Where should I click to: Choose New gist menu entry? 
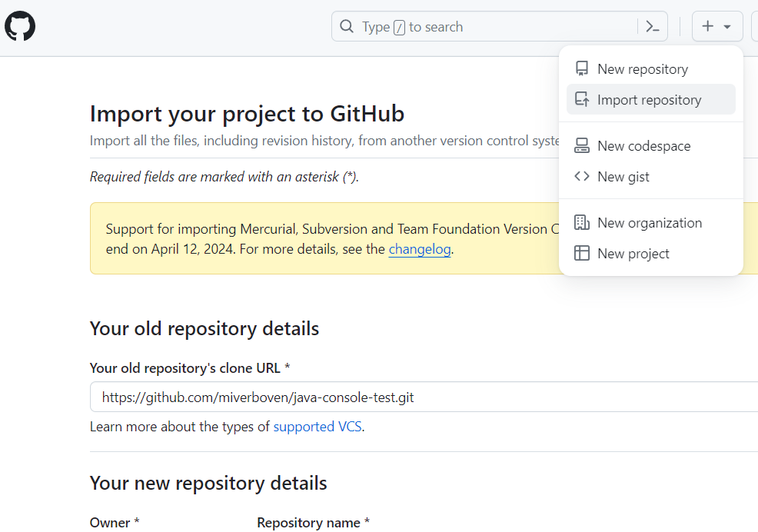(651, 177)
